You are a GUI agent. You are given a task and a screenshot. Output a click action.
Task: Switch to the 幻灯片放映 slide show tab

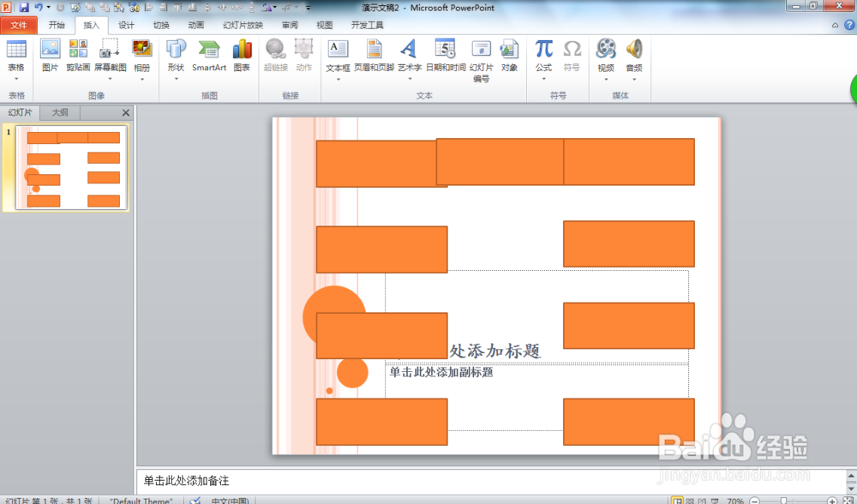243,25
